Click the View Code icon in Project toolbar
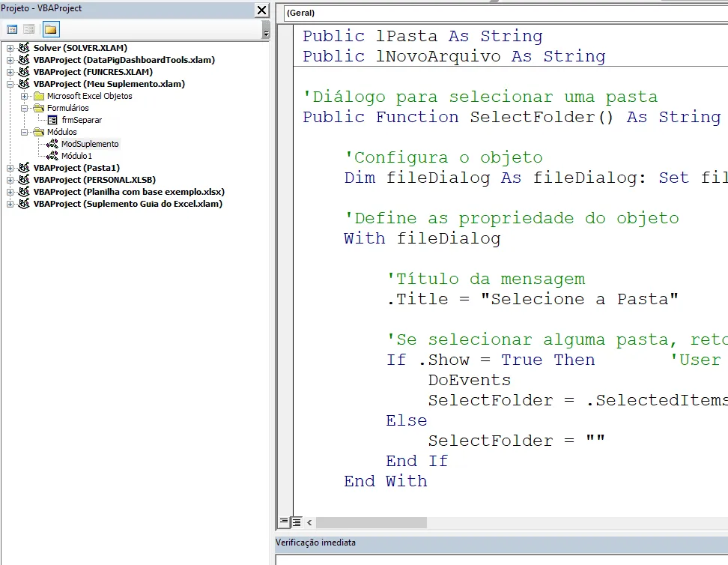 pos(13,29)
